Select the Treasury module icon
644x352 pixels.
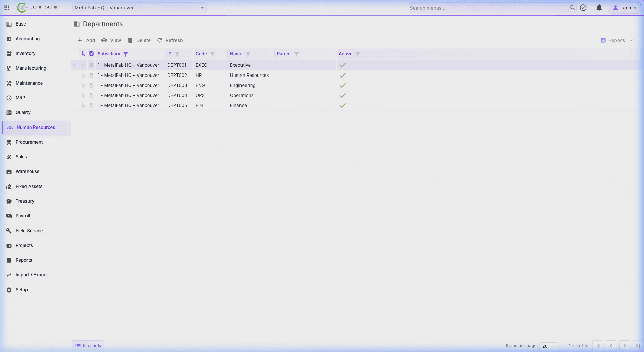[9, 201]
